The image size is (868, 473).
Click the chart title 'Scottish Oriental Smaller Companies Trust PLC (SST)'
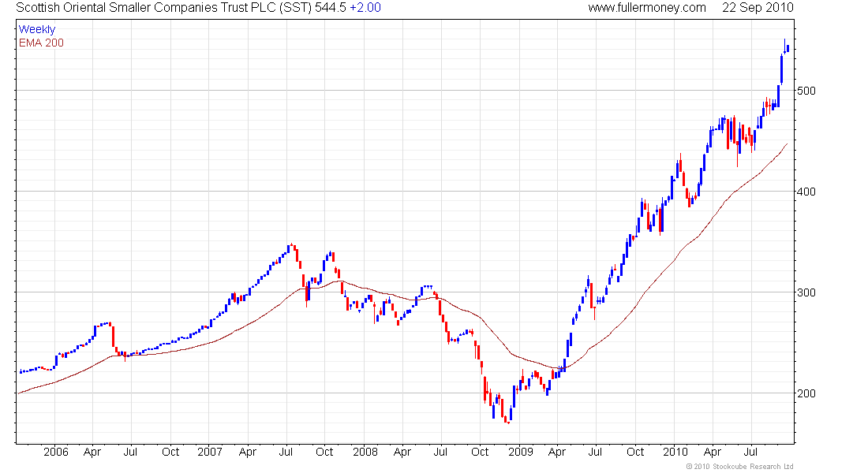pos(164,8)
